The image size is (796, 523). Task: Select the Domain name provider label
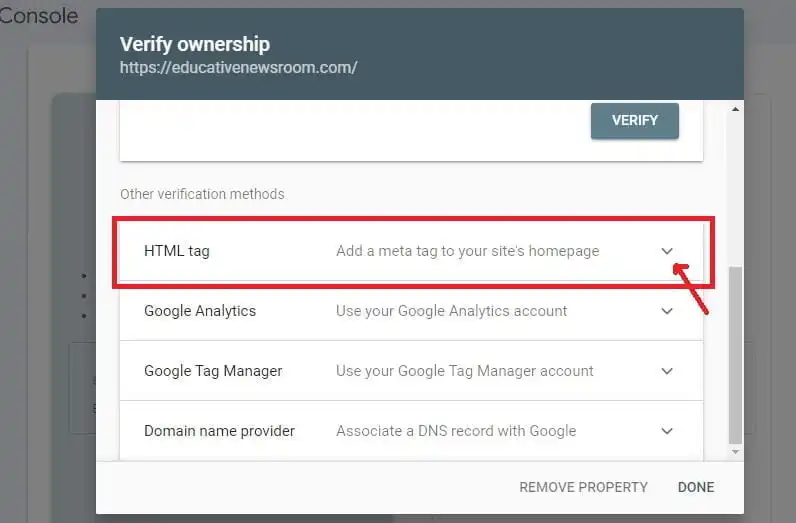pyautogui.click(x=219, y=431)
